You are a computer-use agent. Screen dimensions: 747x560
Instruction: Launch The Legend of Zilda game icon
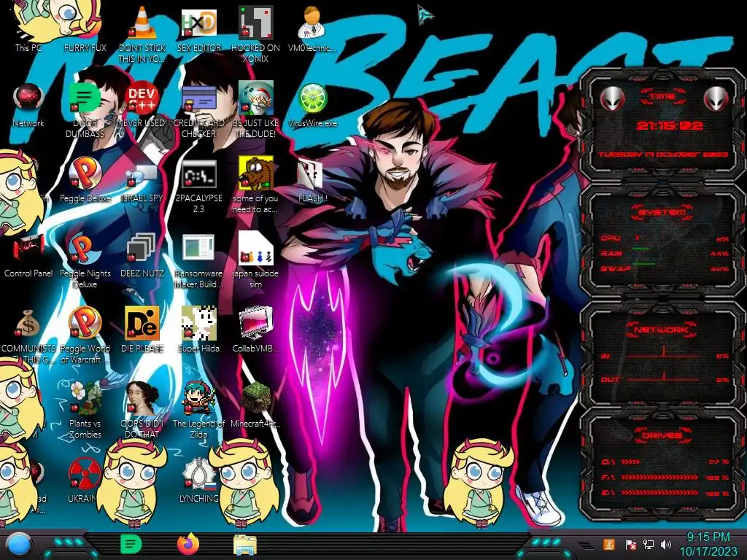(x=199, y=399)
